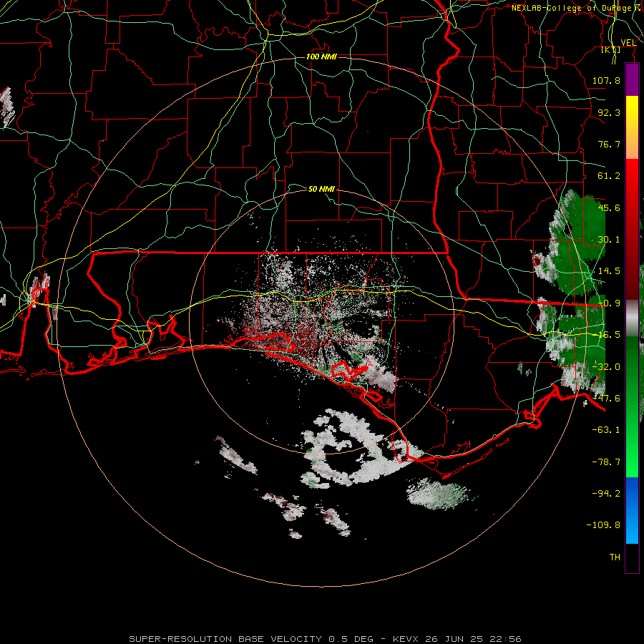Viewport: 644px width, 644px height.
Task: Select the -78.7 velocity scale value
Action: point(606,462)
